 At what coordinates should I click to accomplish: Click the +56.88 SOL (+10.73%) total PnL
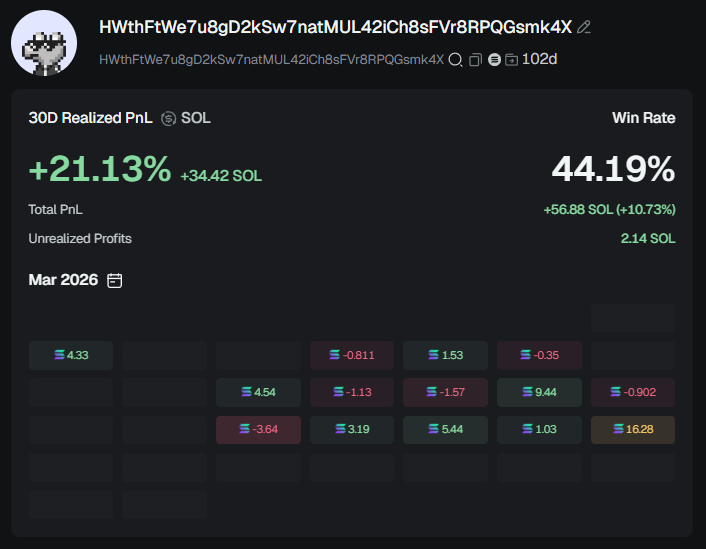[610, 209]
